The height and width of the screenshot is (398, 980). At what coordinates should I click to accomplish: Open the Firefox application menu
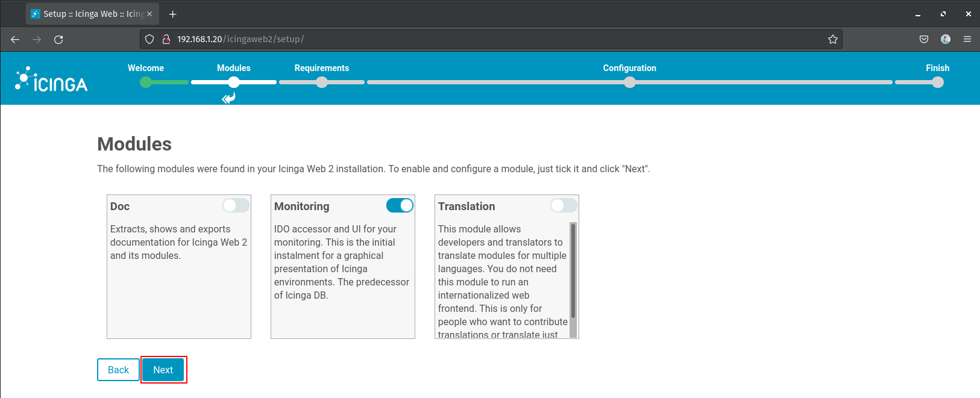coord(967,39)
